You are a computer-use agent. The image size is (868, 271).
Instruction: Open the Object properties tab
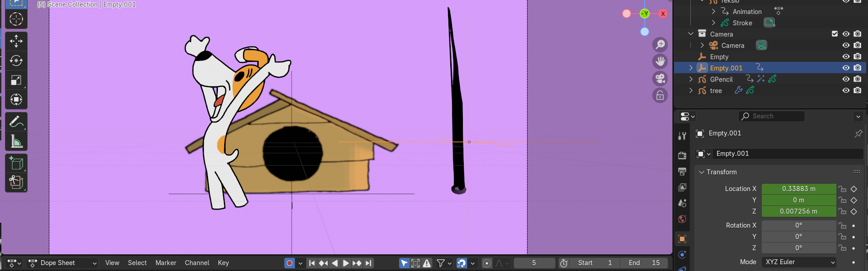682,238
